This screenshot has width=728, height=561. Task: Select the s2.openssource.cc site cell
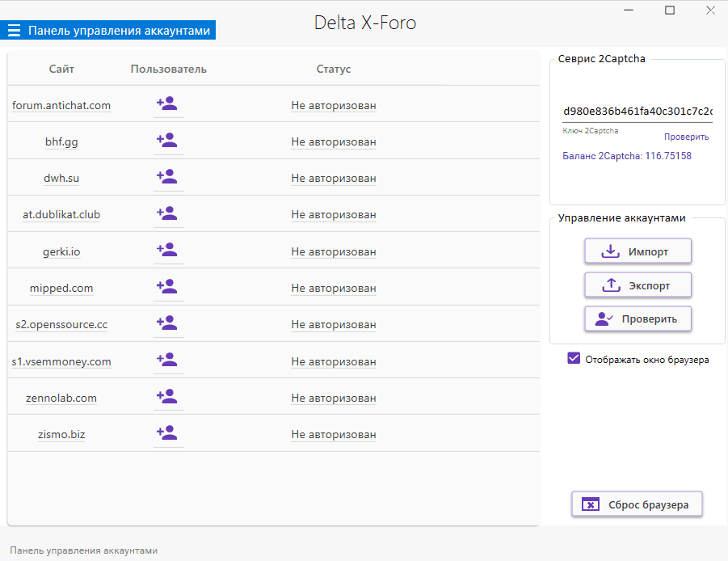[61, 324]
